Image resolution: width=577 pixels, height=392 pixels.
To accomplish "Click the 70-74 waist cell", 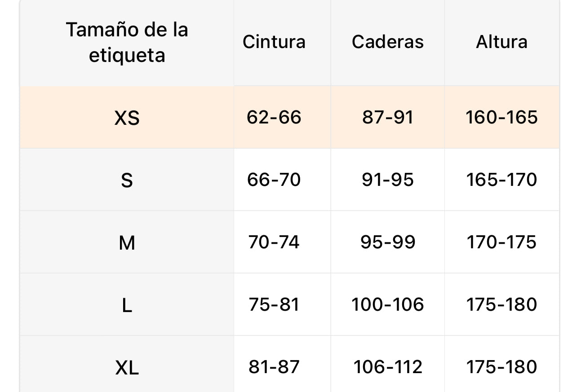I will tap(274, 242).
